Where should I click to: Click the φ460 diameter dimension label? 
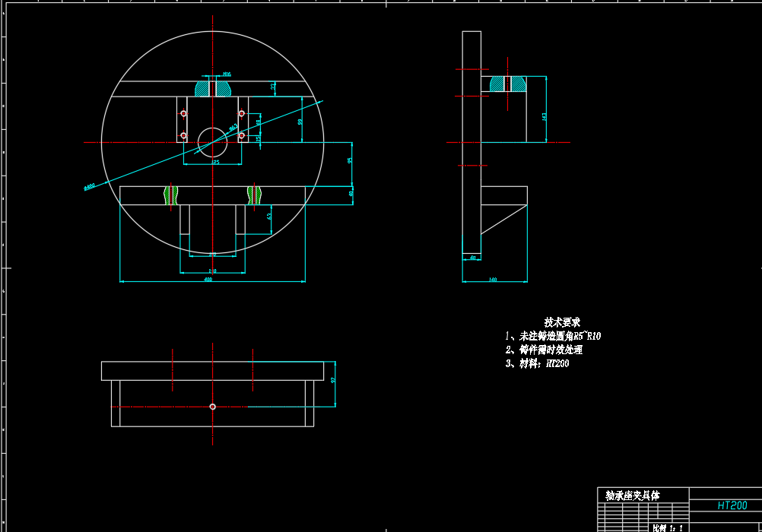(90, 187)
